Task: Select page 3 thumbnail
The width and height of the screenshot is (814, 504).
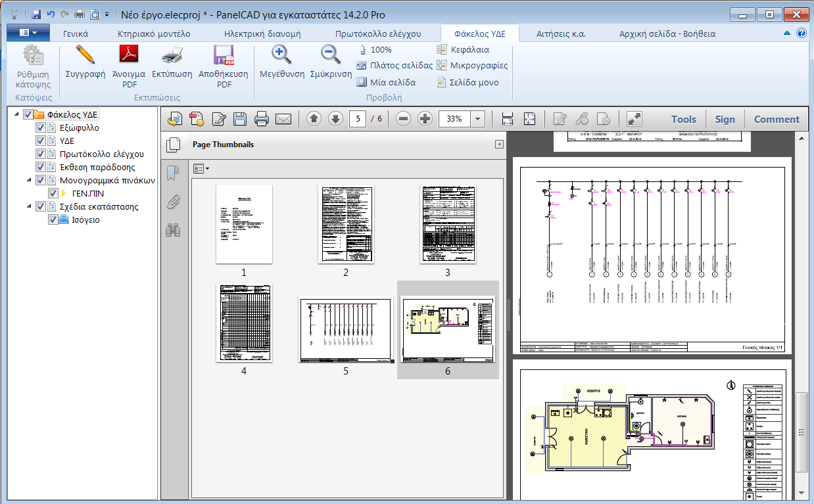Action: 448,224
